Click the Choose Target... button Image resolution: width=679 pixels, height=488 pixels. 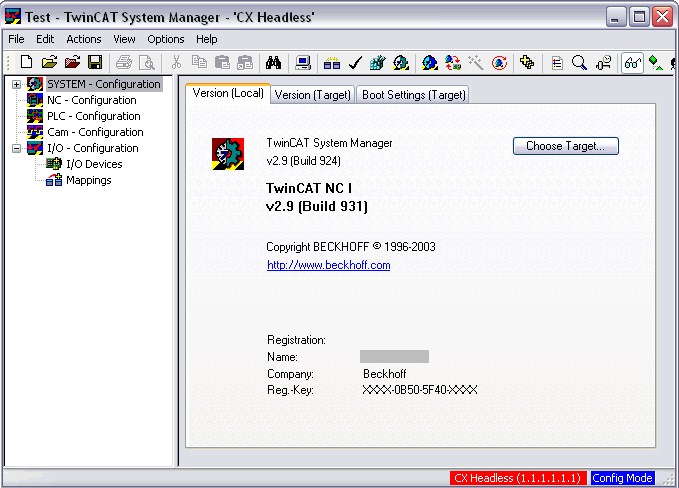pos(566,146)
